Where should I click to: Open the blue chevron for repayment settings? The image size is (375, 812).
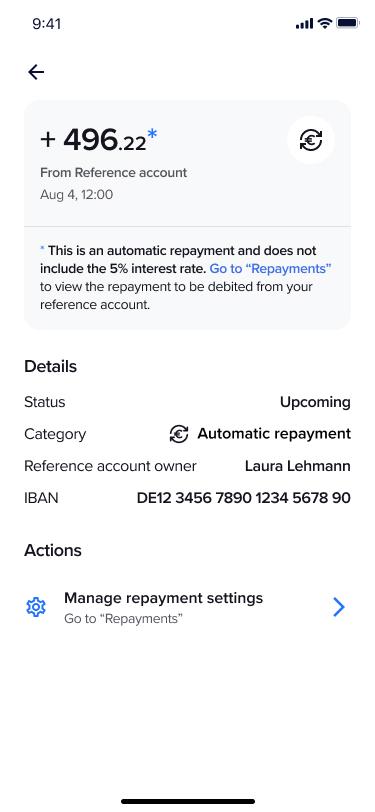339,607
